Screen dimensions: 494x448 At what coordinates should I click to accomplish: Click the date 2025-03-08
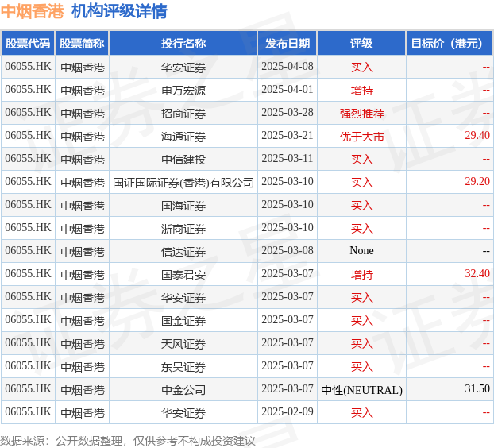(288, 250)
